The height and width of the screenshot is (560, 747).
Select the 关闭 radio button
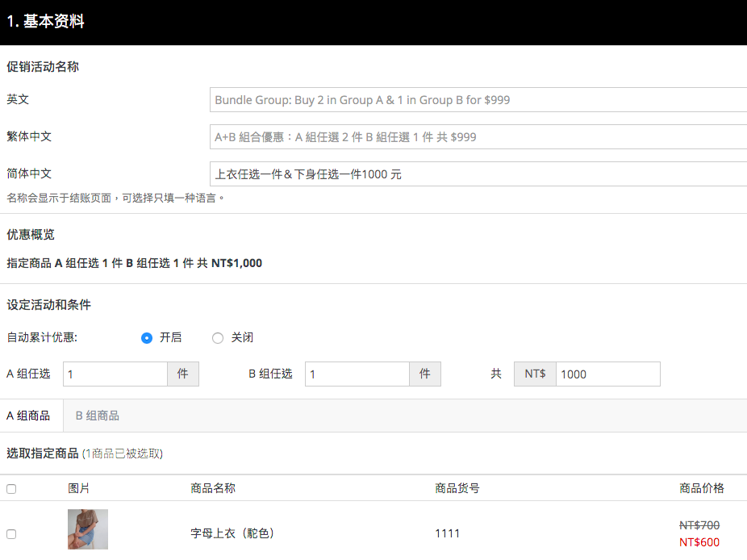218,338
